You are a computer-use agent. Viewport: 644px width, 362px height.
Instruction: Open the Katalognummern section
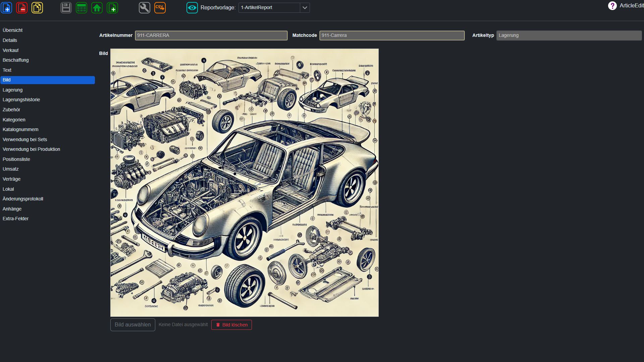point(48,129)
